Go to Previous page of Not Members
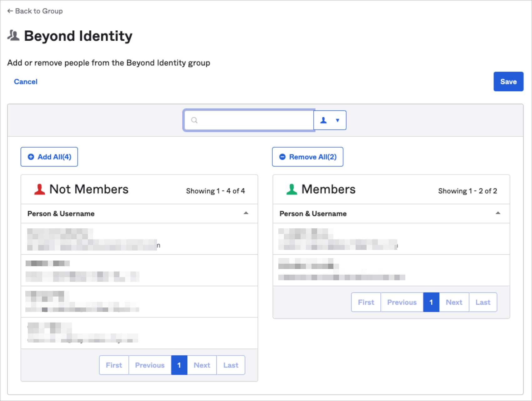 click(x=150, y=365)
